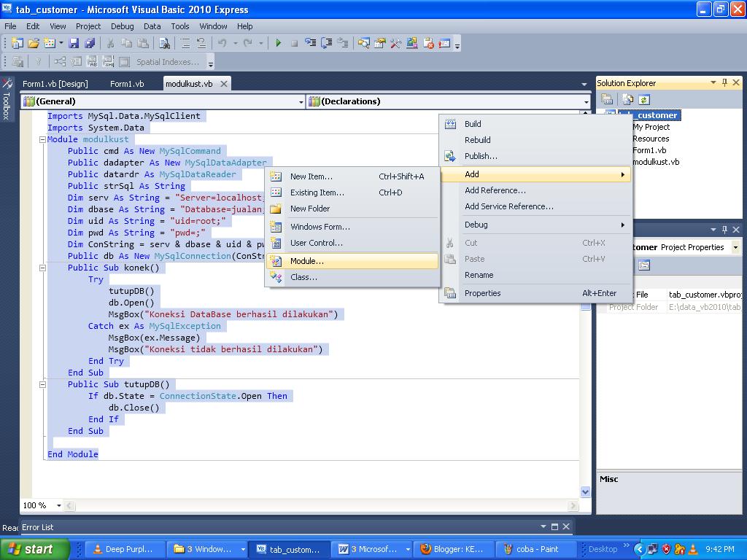Open the Object Browser toolbar icon
The height and width of the screenshot is (560, 747).
(412, 43)
